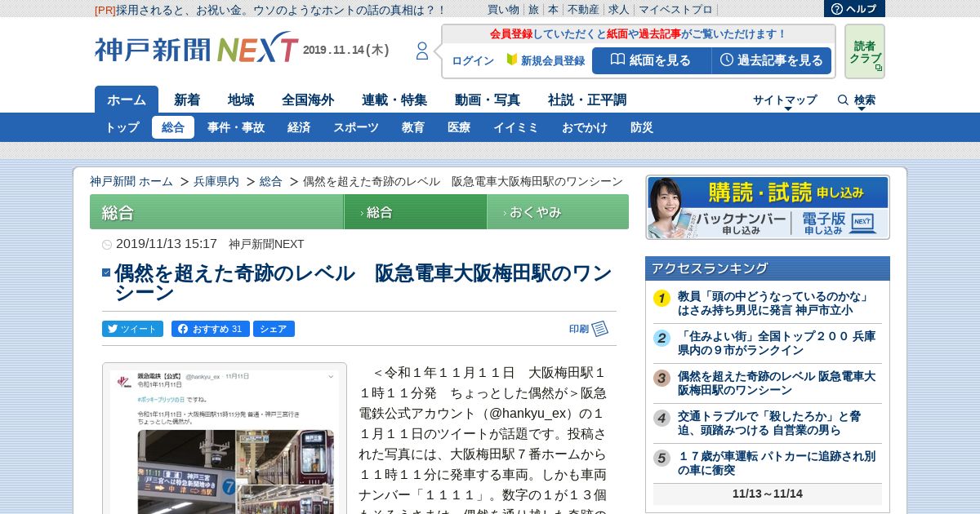Click the 総合 breadcrumb link
This screenshot has height=514, width=980.
point(271,181)
